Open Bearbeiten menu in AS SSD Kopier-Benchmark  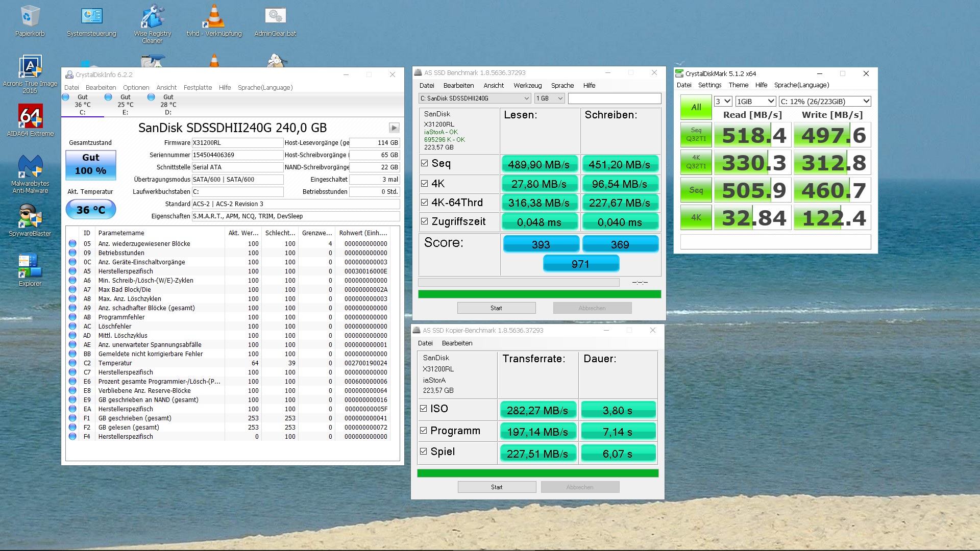click(x=457, y=343)
